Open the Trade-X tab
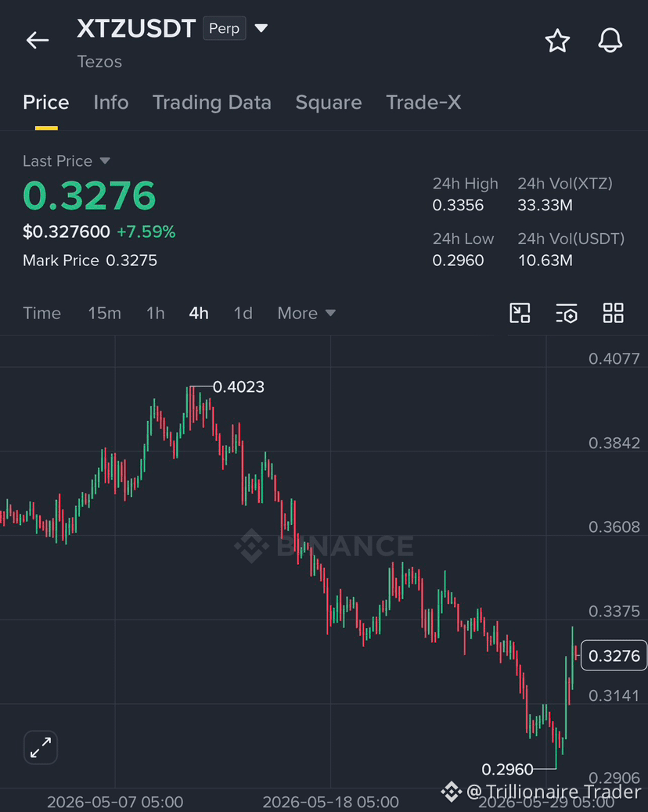 click(423, 102)
